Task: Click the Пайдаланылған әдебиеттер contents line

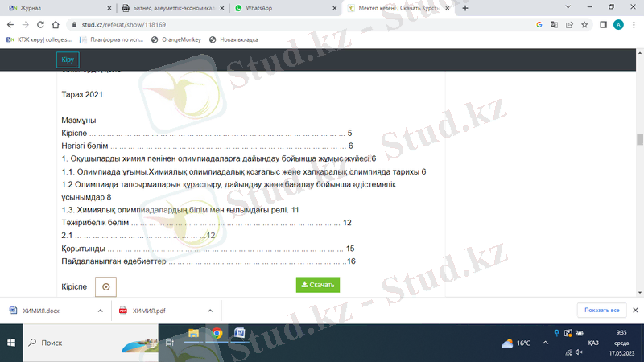Action: click(208, 261)
